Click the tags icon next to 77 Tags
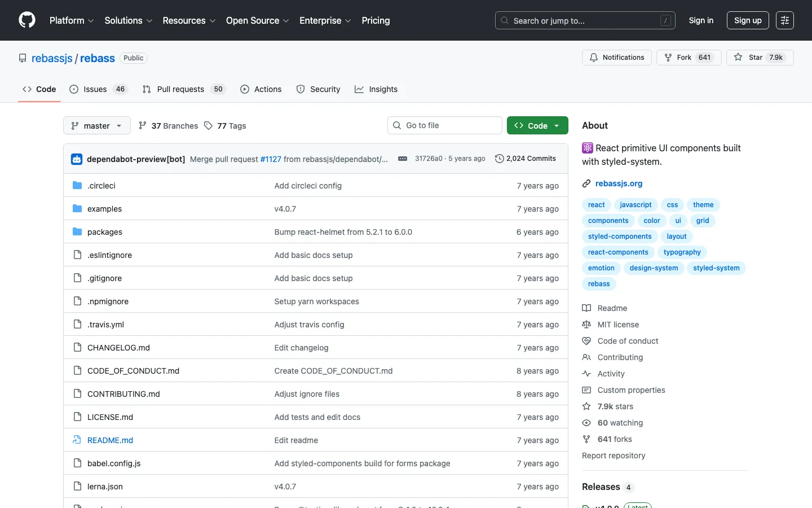 coord(208,125)
